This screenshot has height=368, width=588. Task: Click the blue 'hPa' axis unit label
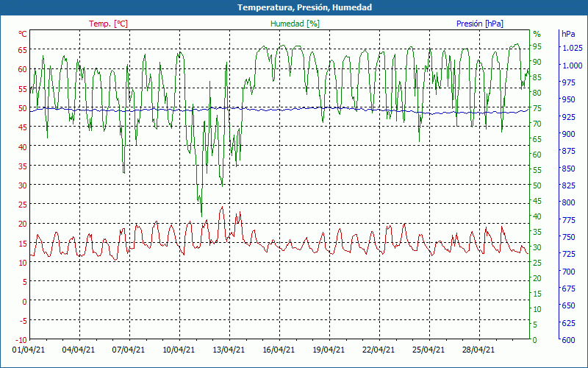pyautogui.click(x=568, y=34)
